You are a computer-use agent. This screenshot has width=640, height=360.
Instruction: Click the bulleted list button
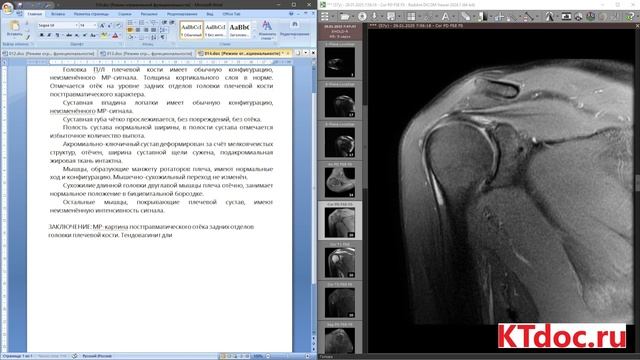[x=131, y=22]
